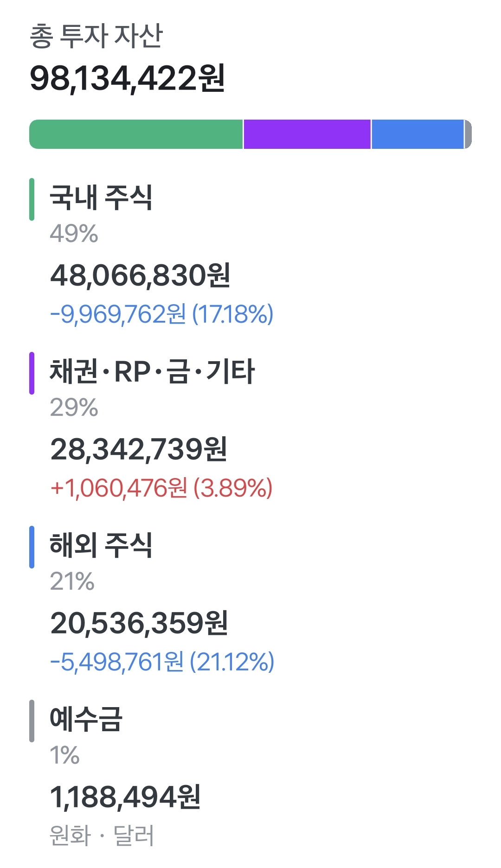Select the total amount 98,134,422원

point(128,78)
